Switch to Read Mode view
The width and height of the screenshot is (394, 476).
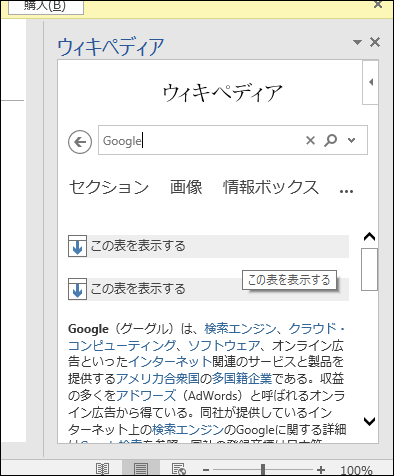102,469
